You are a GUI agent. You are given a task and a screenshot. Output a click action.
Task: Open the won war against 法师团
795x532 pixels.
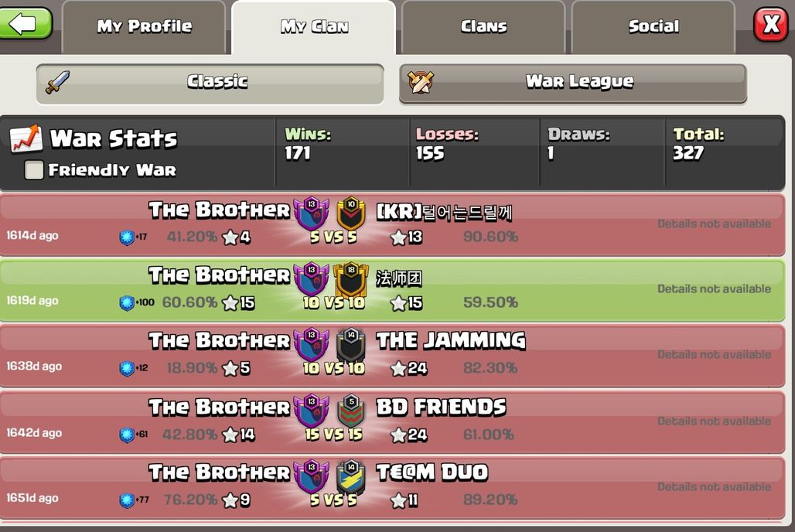(x=392, y=291)
